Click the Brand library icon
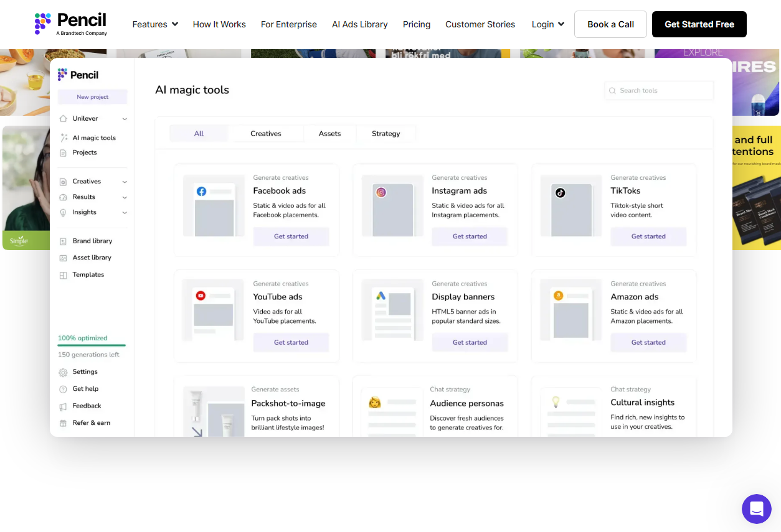 pos(63,241)
